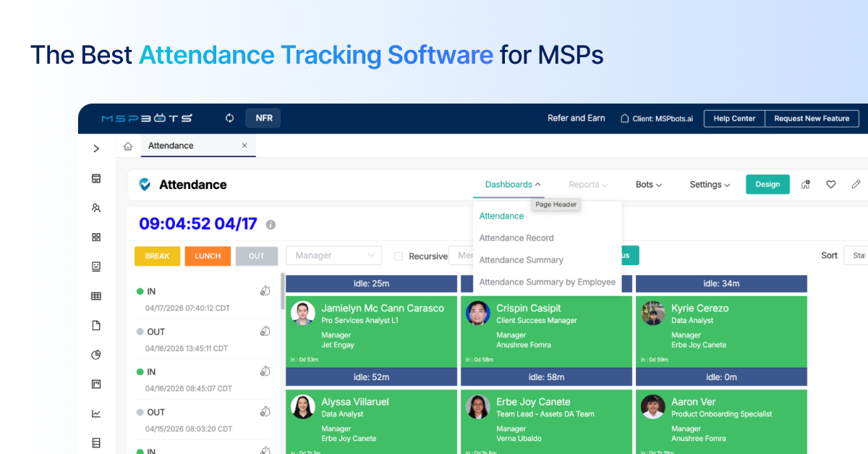Open the server stack icon in the sidebar
The height and width of the screenshot is (454, 868).
click(96, 443)
